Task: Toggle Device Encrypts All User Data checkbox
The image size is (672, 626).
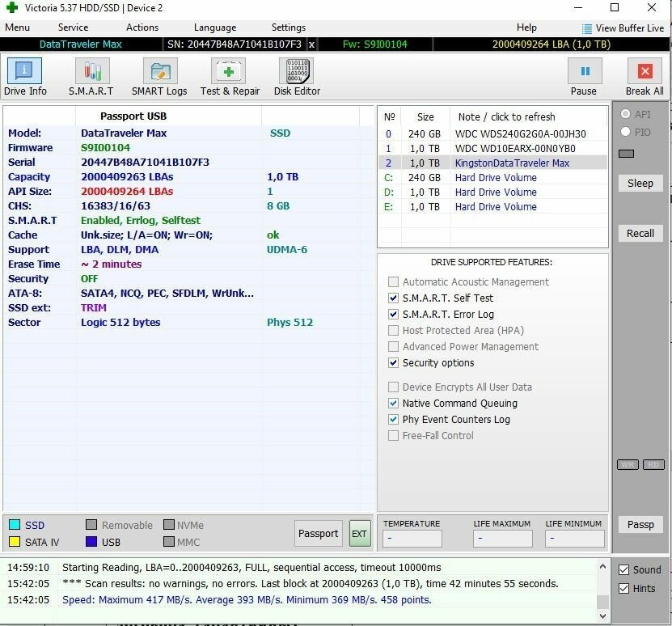Action: point(393,387)
